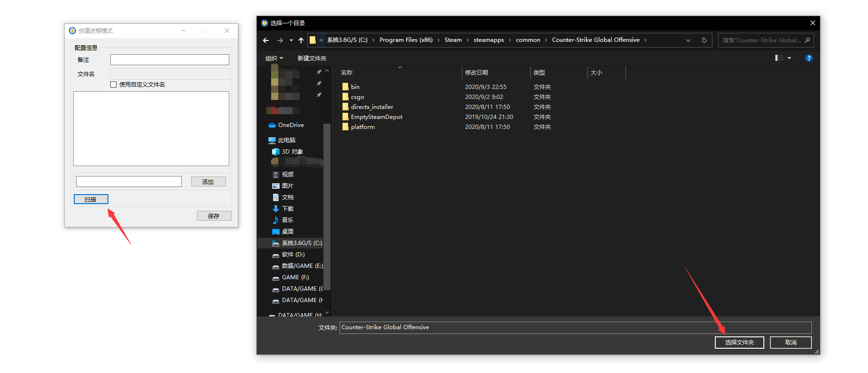Click 保存 in 创建进程模式 window
The height and width of the screenshot is (373, 868).
[x=214, y=216]
